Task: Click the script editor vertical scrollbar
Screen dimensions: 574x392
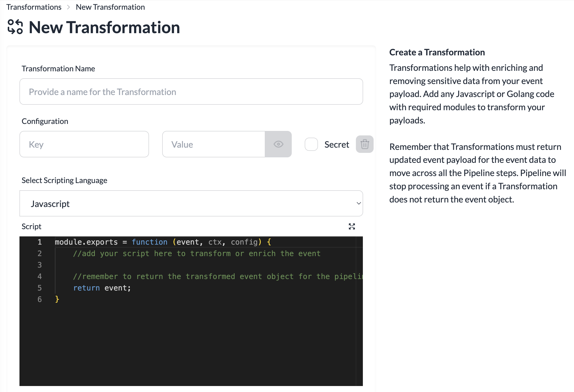Action: pos(359,311)
